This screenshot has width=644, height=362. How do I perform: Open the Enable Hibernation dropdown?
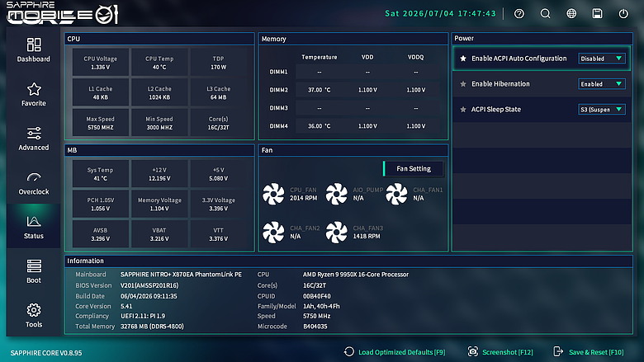602,84
